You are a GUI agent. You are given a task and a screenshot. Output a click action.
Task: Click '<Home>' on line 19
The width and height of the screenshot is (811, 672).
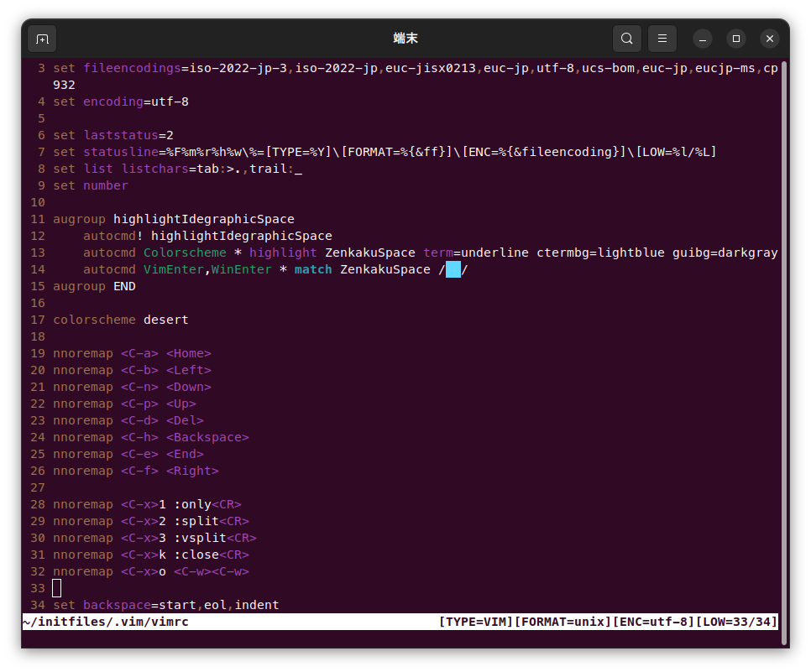(x=189, y=353)
